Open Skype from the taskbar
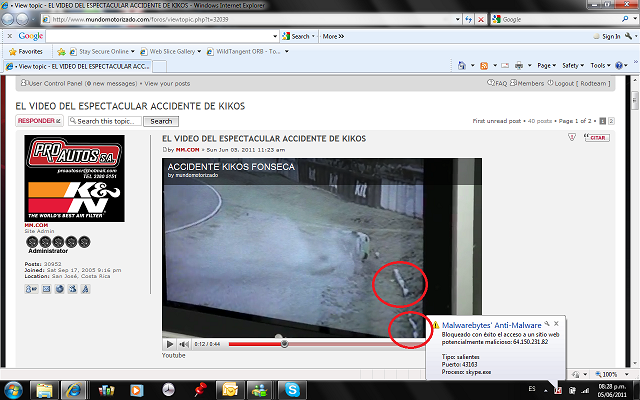The height and width of the screenshot is (400, 640). (294, 388)
